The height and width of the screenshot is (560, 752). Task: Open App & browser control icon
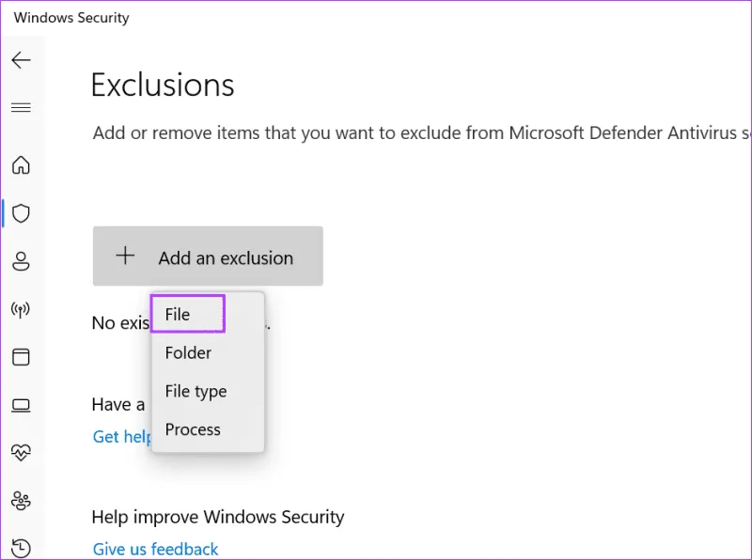(21, 357)
